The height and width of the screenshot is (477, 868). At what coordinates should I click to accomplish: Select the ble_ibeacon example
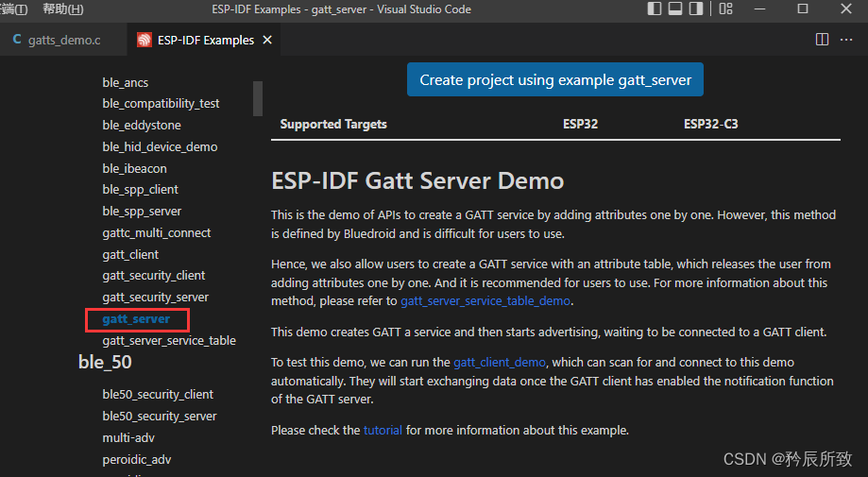coord(134,168)
